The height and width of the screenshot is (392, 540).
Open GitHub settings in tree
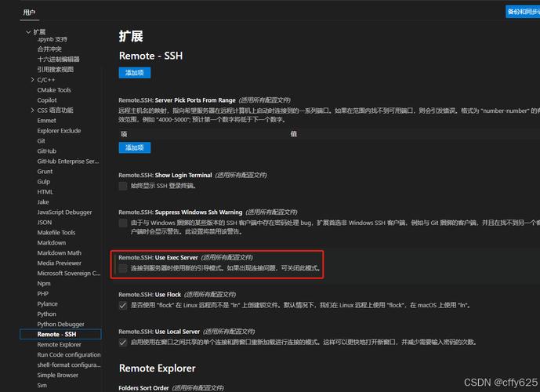point(46,151)
